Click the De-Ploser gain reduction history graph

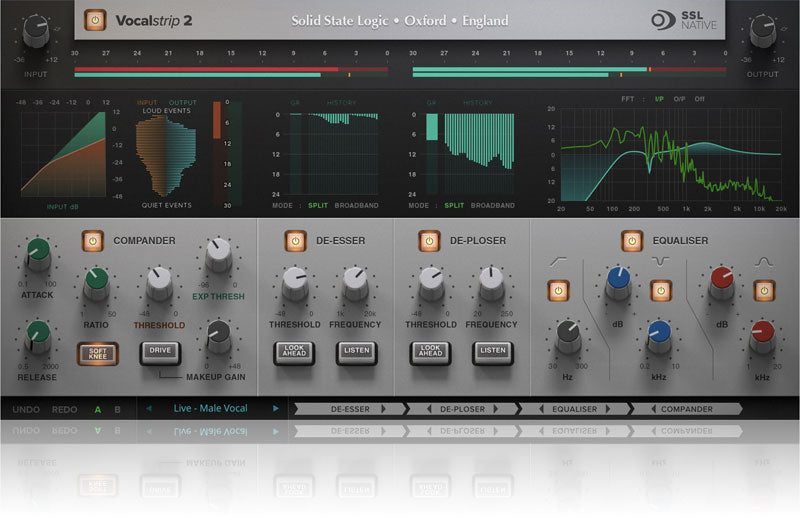tap(479, 153)
